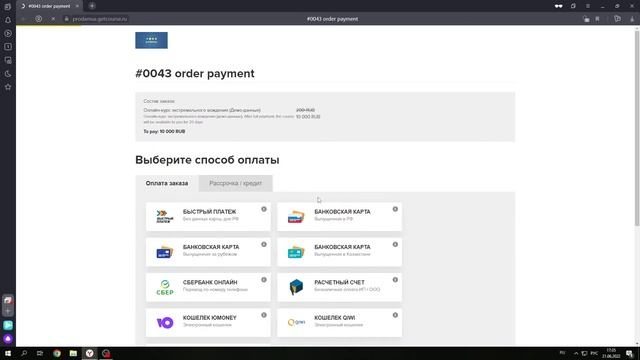640x360 pixels.
Task: Switch to the Рассрочка / кредит tab
Action: point(236,183)
